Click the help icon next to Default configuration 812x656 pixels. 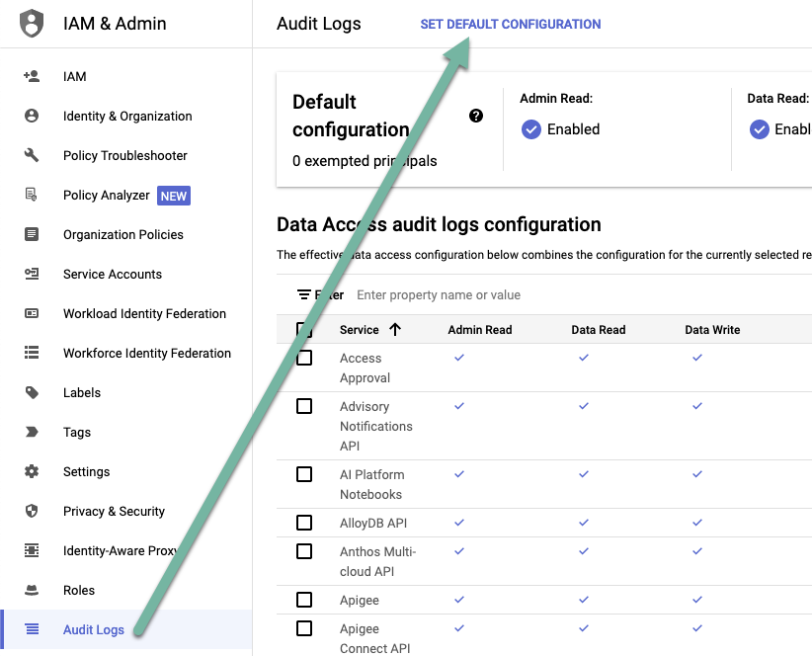pyautogui.click(x=476, y=116)
